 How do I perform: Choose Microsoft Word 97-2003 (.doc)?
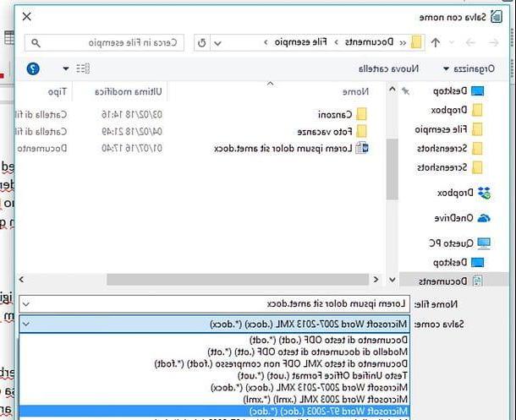214,411
